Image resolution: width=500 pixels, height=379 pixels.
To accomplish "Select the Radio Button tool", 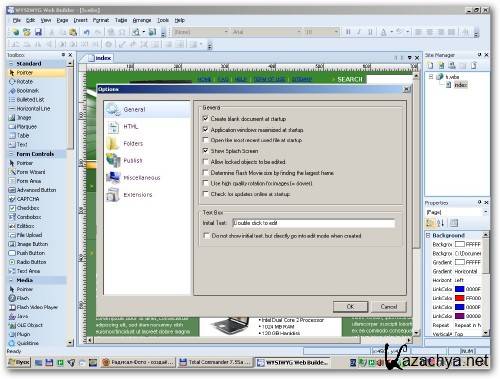I will [31, 262].
